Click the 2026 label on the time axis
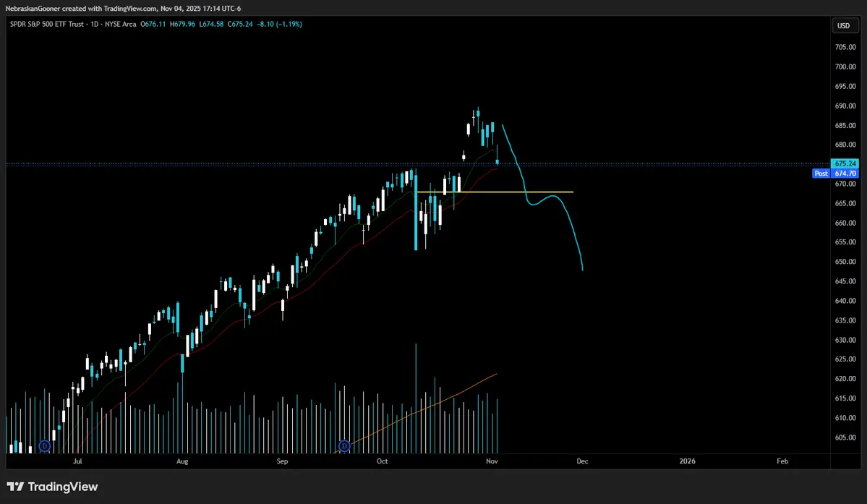867x504 pixels. tap(687, 461)
